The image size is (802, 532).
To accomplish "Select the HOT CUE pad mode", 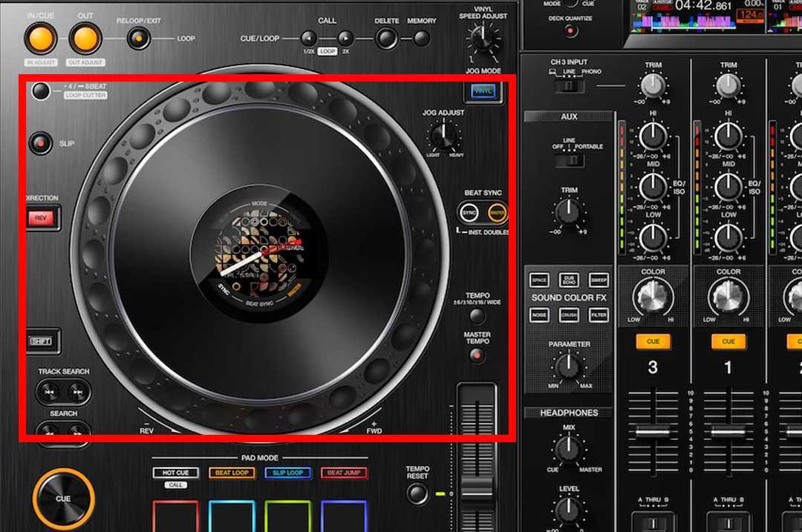I will tap(176, 473).
